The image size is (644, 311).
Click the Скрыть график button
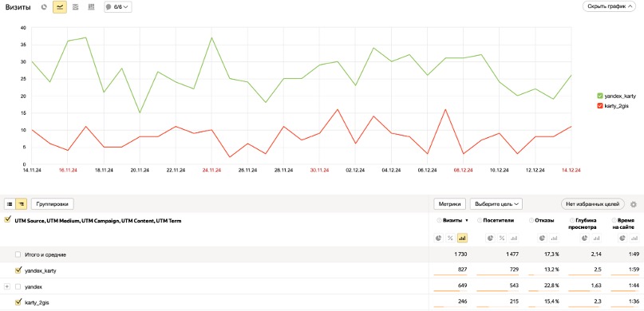click(x=609, y=7)
